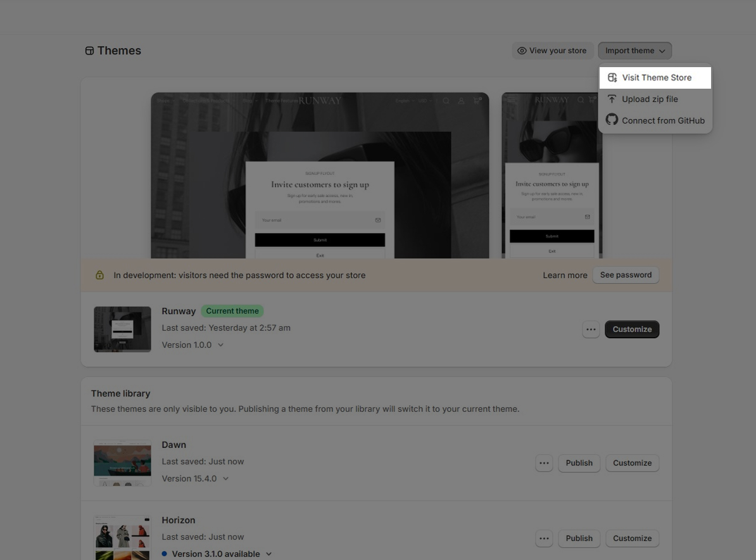Expand the Import theme dropdown
The width and height of the screenshot is (756, 560).
[634, 51]
